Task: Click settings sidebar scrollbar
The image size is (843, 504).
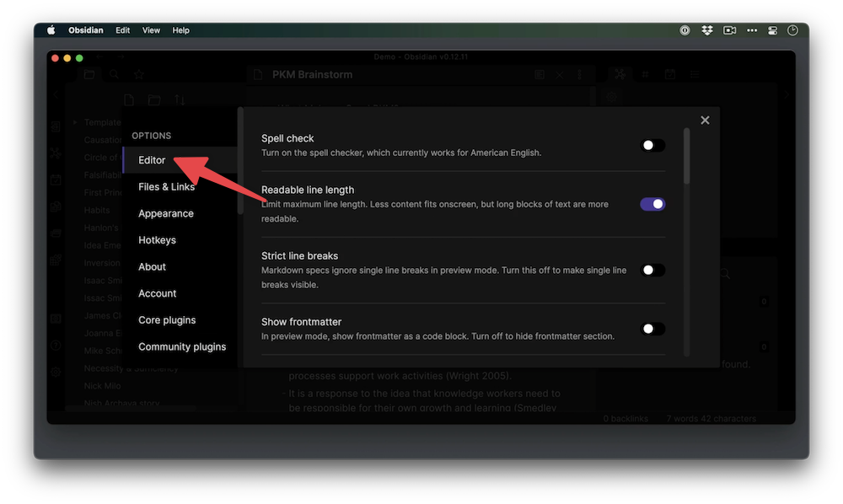Action: [240, 161]
